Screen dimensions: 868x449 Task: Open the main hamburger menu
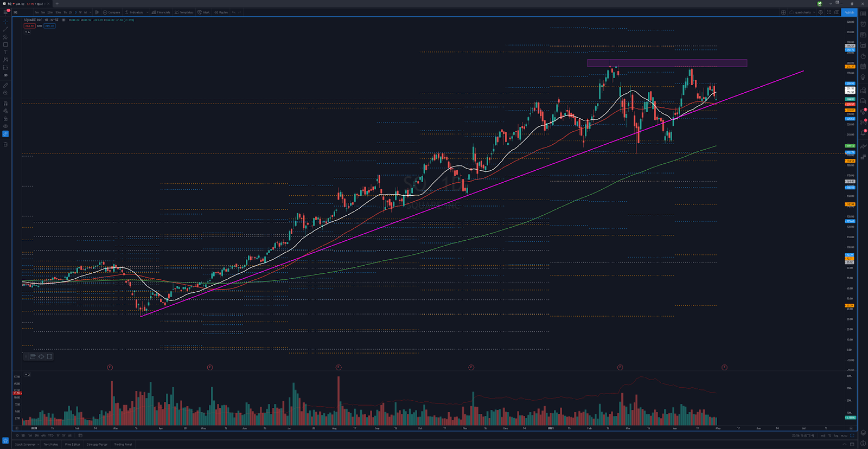pyautogui.click(x=5, y=12)
